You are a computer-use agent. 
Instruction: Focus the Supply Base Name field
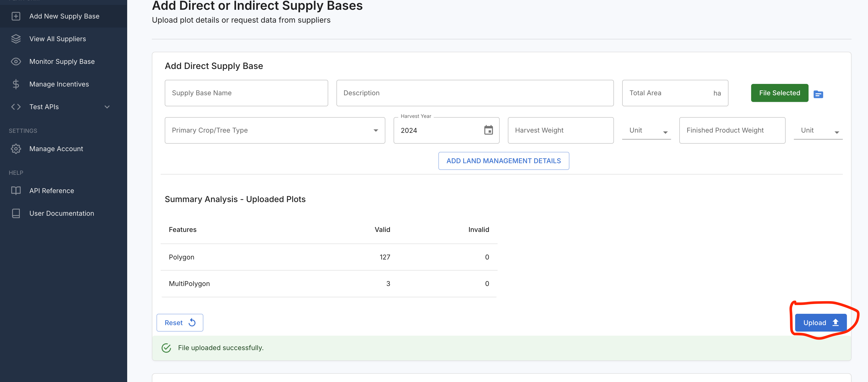(x=246, y=93)
